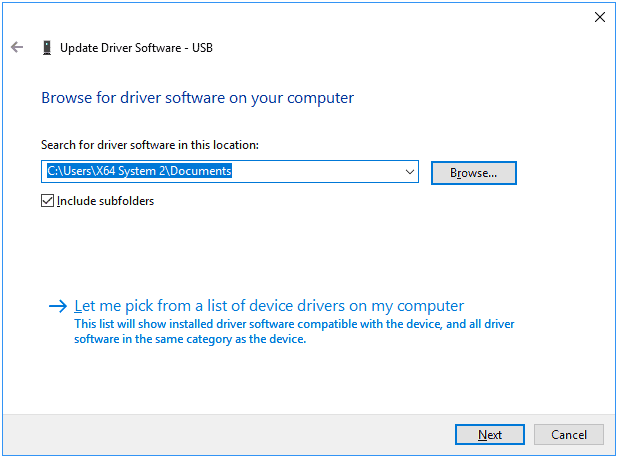The width and height of the screenshot is (618, 458).
Task: Click the Browse button
Action: pos(473,173)
